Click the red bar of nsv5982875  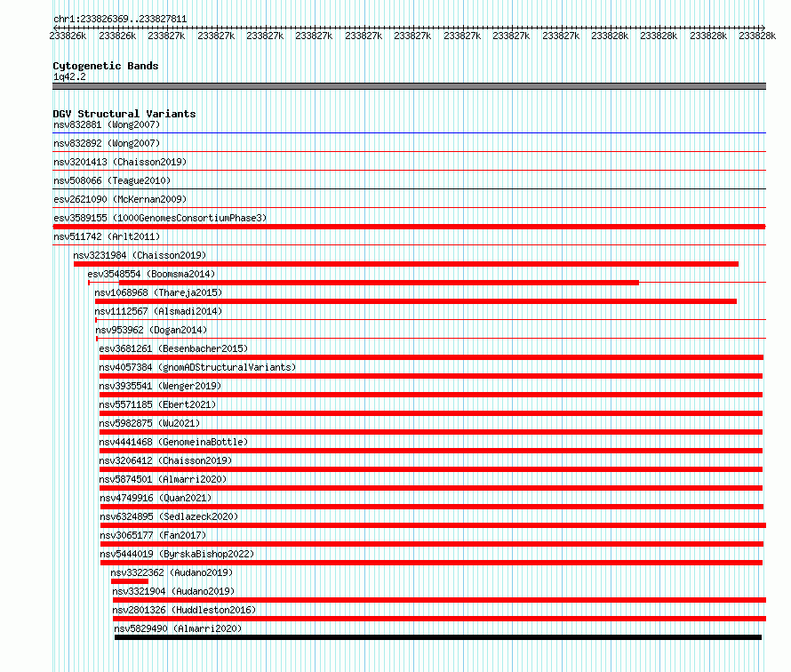(431, 432)
